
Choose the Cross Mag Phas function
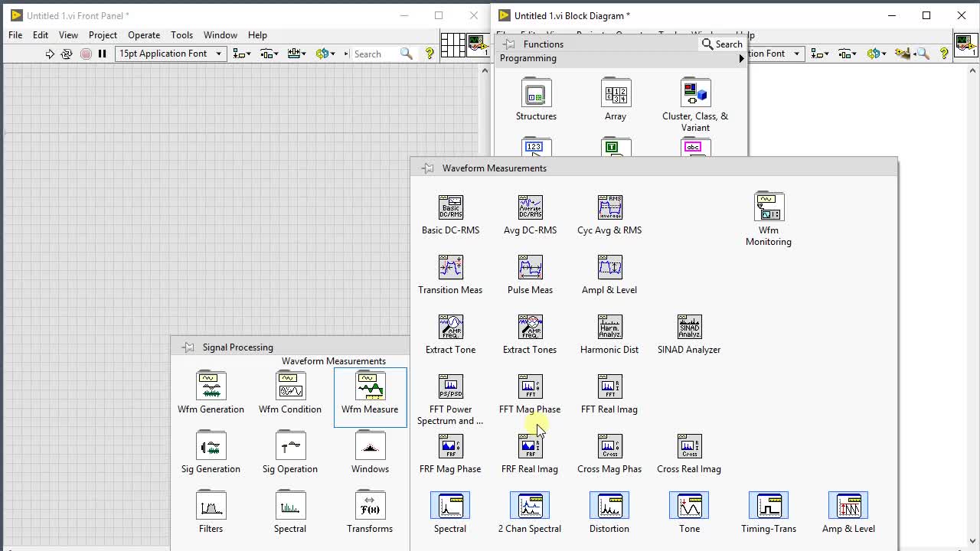[610, 446]
